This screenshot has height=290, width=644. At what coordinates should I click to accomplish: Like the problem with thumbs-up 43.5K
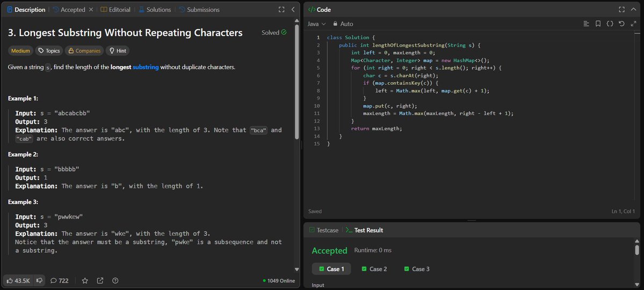18,280
